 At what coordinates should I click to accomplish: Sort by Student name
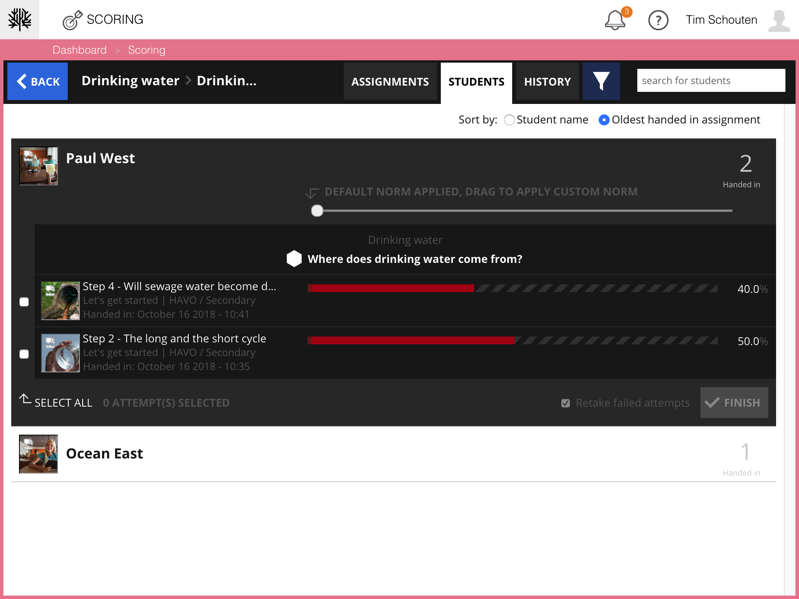click(509, 120)
